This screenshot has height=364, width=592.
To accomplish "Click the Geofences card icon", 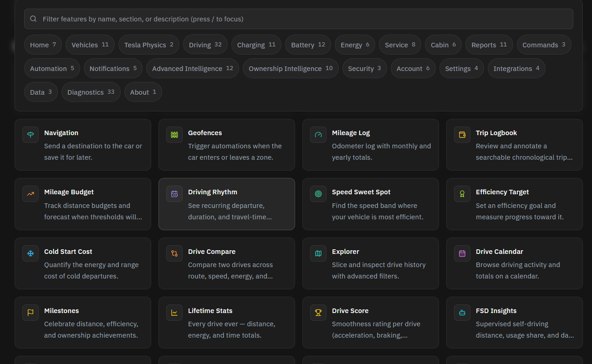I will coord(174,135).
